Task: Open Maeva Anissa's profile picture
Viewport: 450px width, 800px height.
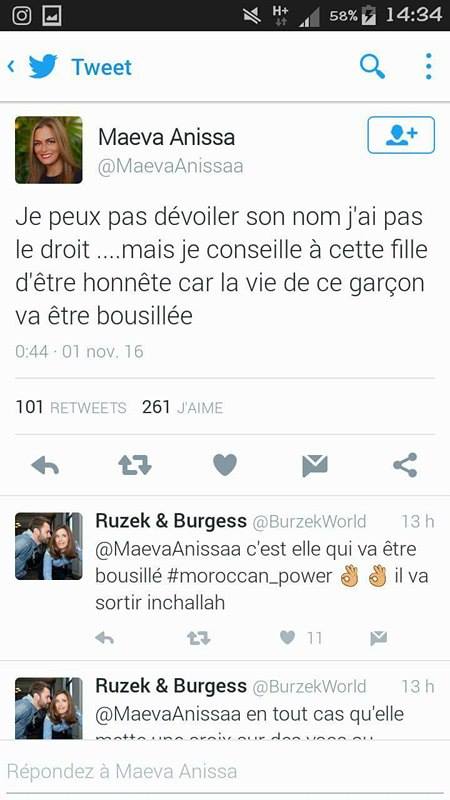Action: 48,150
